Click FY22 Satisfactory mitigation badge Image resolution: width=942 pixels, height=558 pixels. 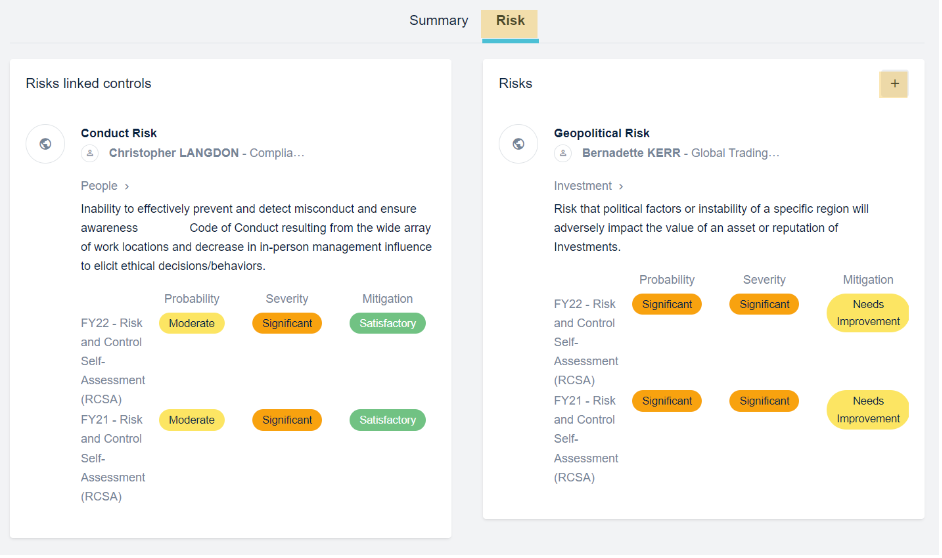coord(387,323)
